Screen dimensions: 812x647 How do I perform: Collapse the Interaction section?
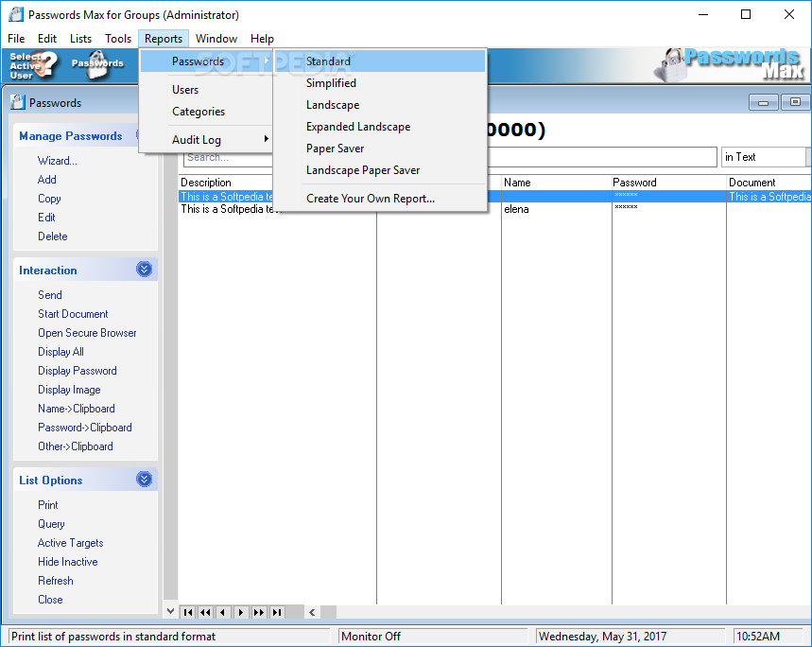(144, 270)
